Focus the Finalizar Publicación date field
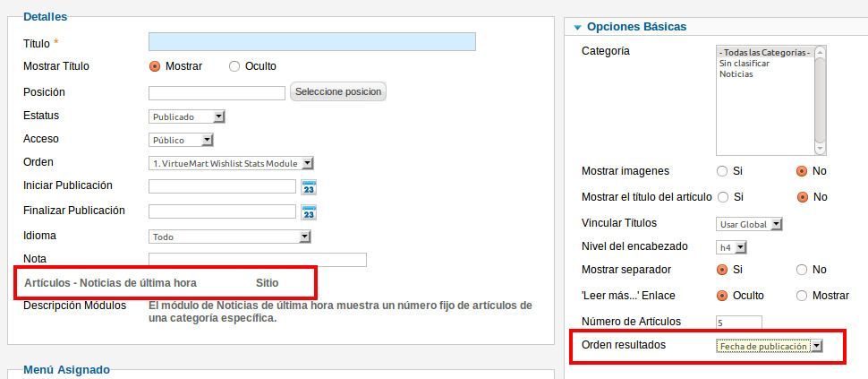 pos(223,211)
